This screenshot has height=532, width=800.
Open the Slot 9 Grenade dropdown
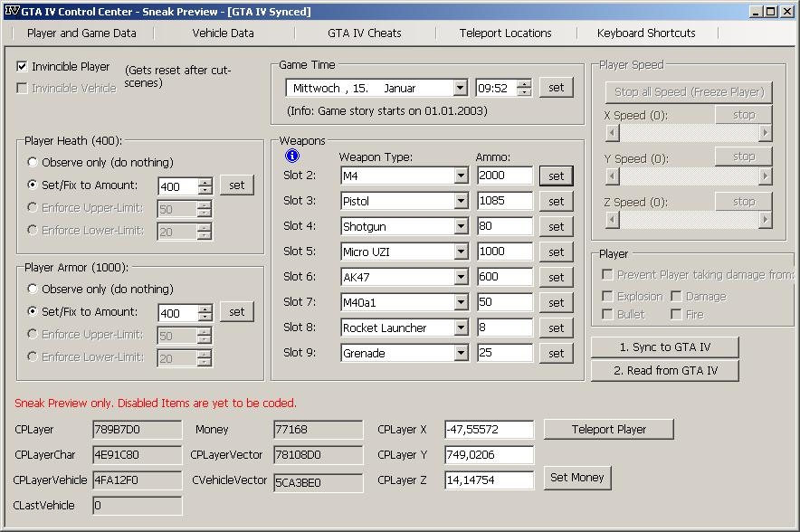click(462, 353)
